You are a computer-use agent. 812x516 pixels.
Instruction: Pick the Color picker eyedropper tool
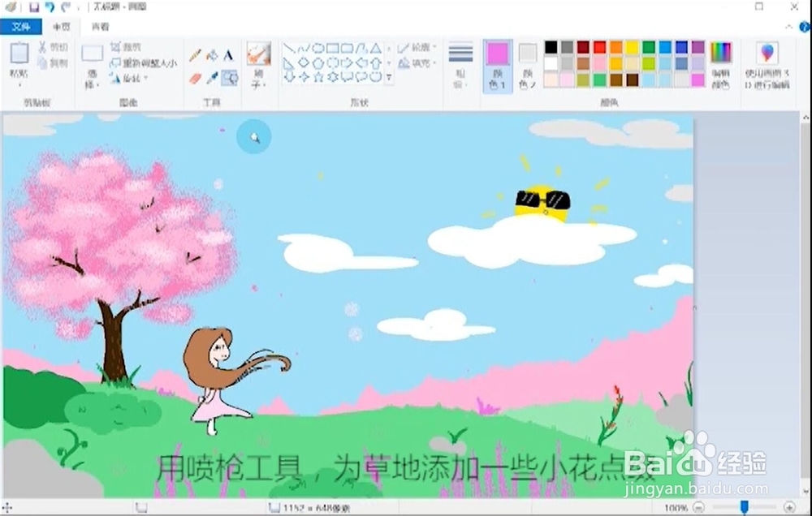(x=212, y=76)
